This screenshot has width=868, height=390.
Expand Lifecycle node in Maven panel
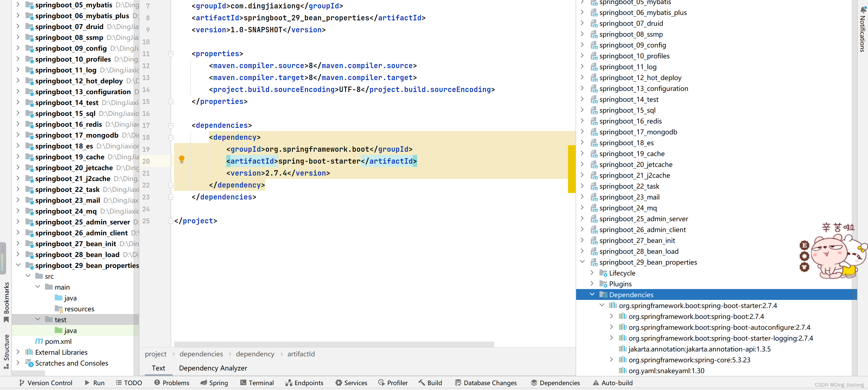coord(592,273)
